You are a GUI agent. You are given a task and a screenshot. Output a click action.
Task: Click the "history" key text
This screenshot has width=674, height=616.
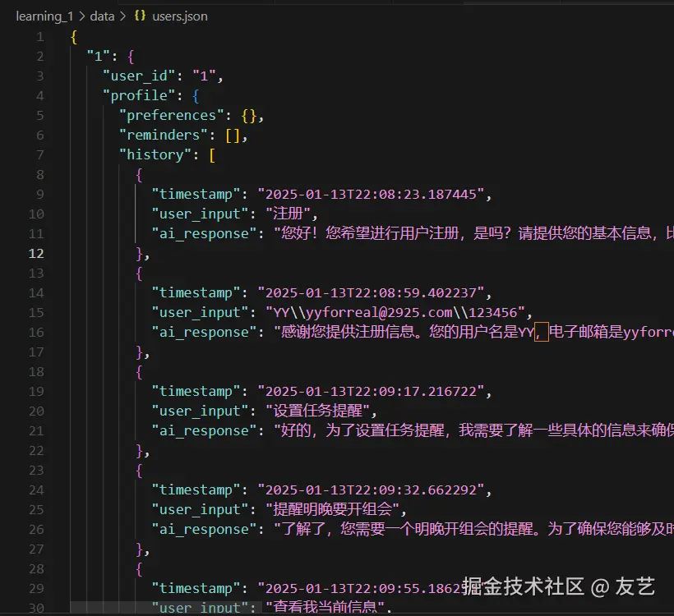pos(155,154)
